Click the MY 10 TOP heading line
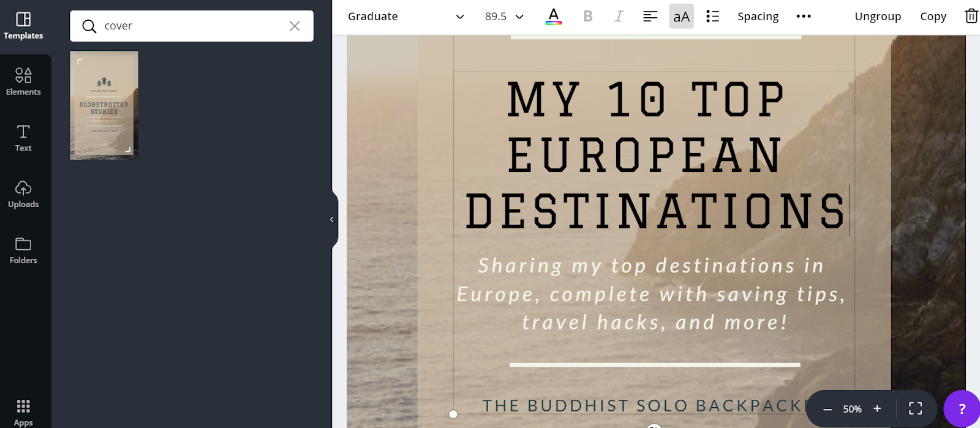 tap(646, 99)
